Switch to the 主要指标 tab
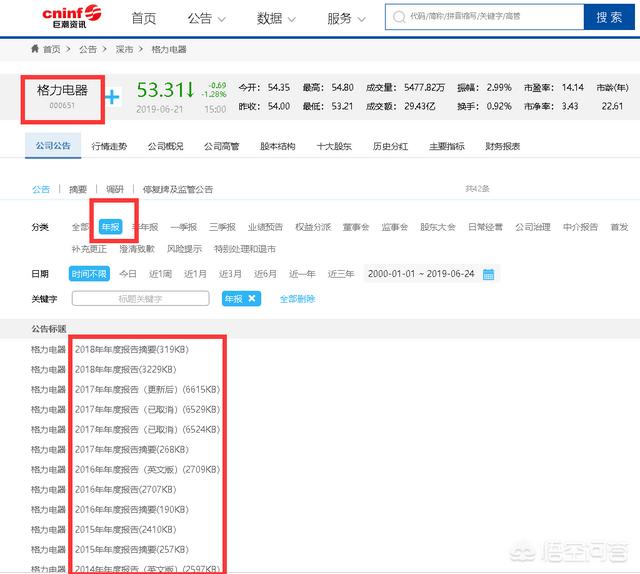The height and width of the screenshot is (574, 640). [447, 146]
